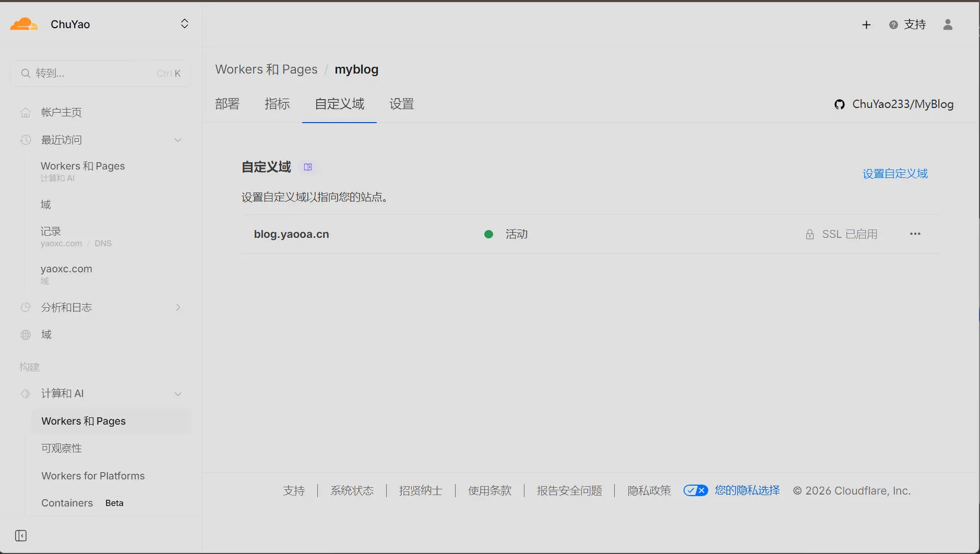Collapse the 最近访问 section chevron
This screenshot has width=980, height=554.
pos(178,140)
